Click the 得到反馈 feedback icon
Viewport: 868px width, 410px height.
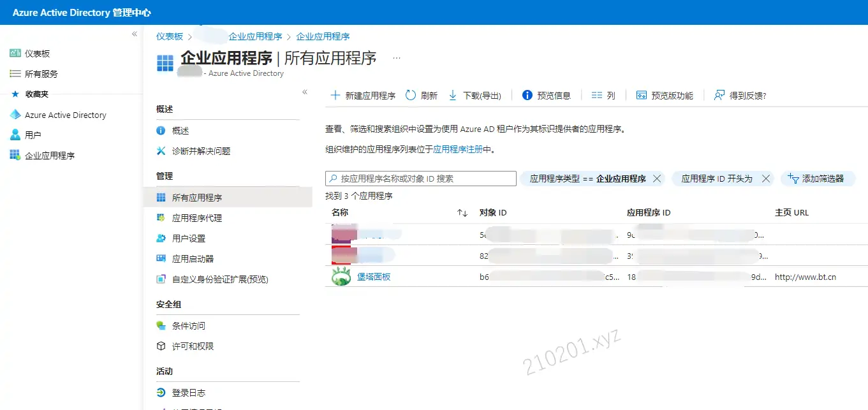pos(719,95)
